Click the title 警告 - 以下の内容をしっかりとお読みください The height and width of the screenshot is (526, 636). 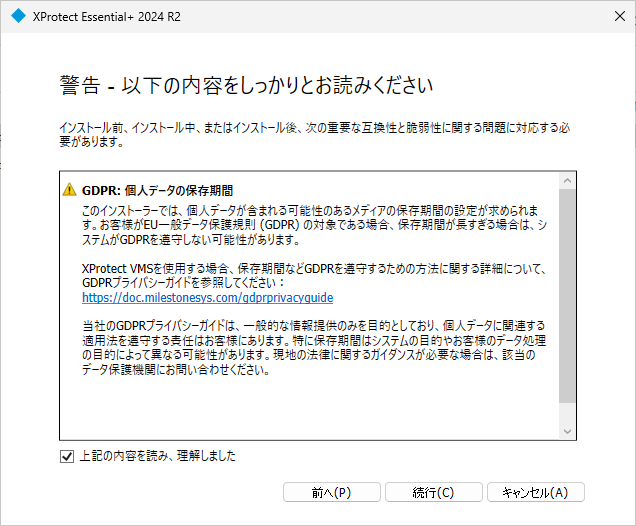(246, 85)
